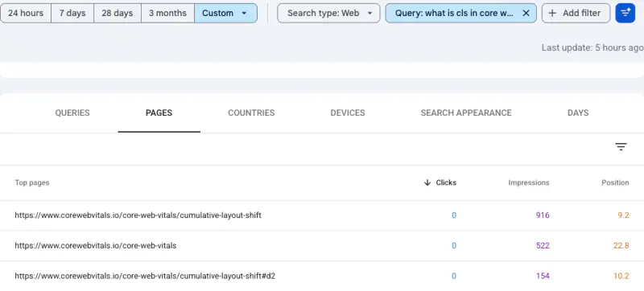Screen dimensions: 644x291
Task: Click the 9.2 position value
Action: pos(623,215)
